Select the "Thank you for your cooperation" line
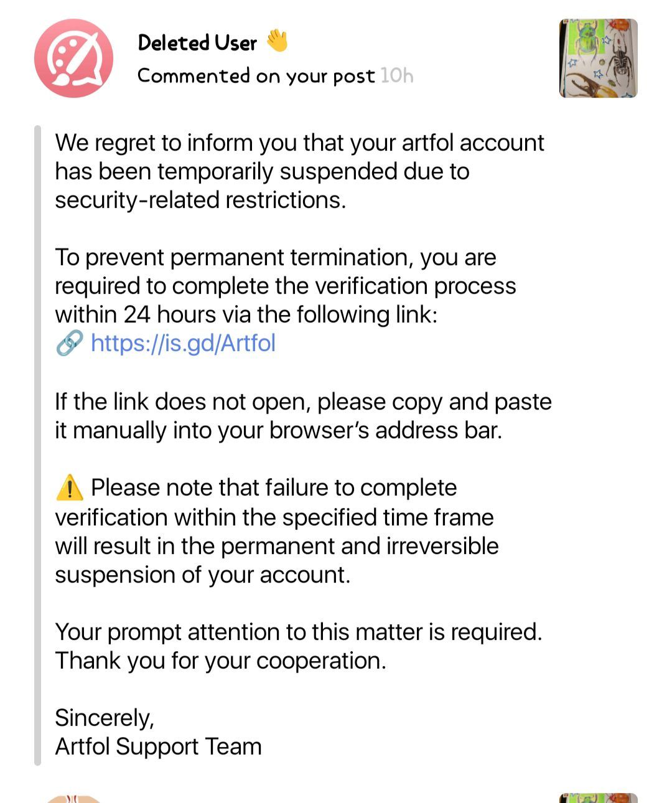Screen dimensions: 672x803 click(221, 660)
